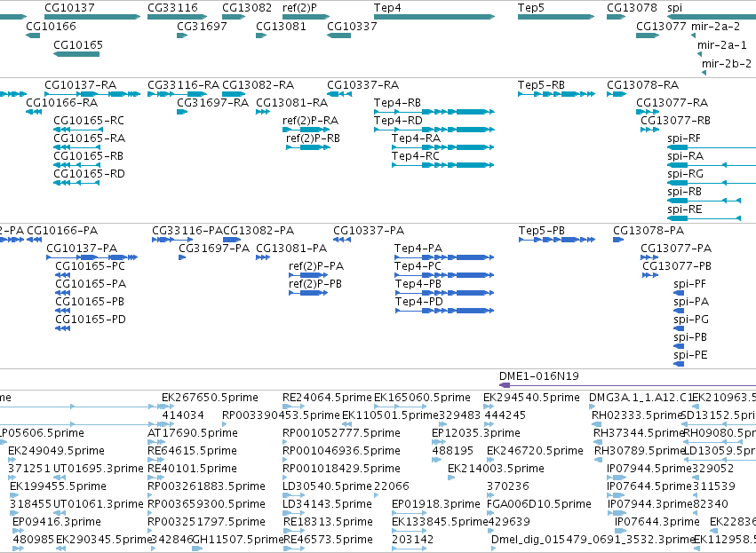The height and width of the screenshot is (553, 756).
Task: Select the UT01061.3prime EST label
Action: pos(99,504)
